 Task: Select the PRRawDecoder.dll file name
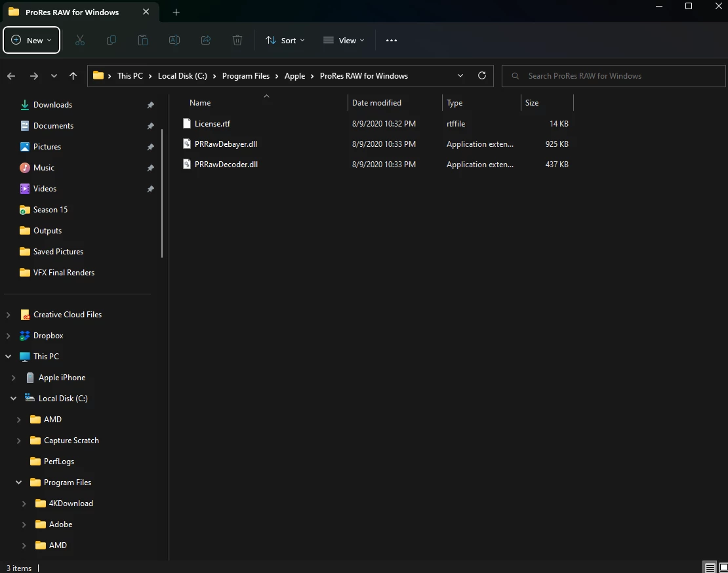click(x=226, y=165)
